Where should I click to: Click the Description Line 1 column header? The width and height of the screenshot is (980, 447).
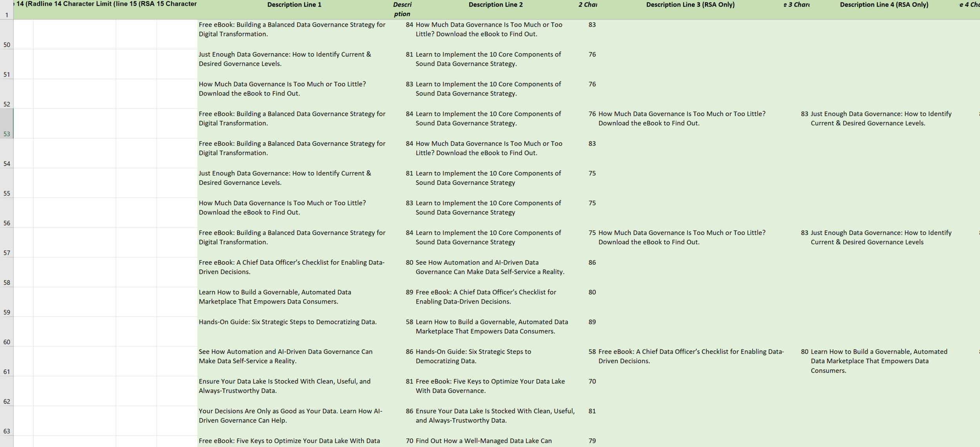point(294,5)
